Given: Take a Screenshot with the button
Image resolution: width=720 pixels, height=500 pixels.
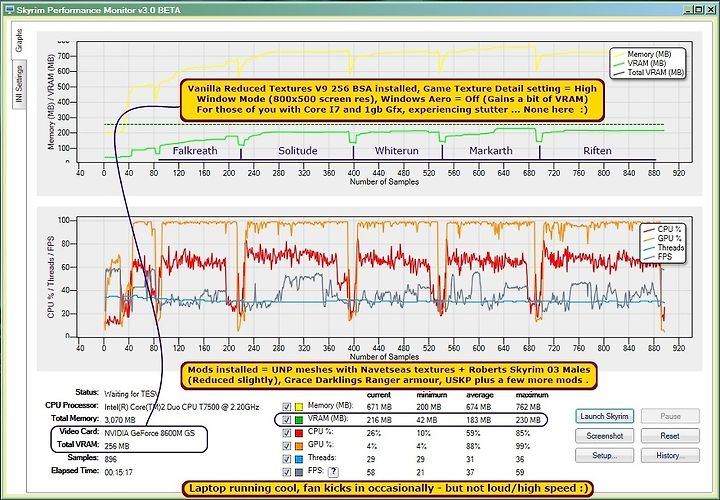Looking at the screenshot, I should coord(604,435).
